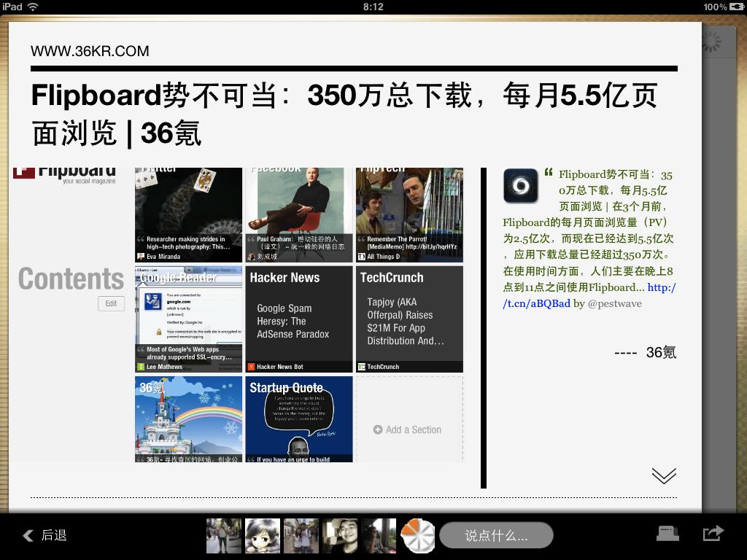
Task: Expand the article with the double down chevron
Action: [x=664, y=475]
